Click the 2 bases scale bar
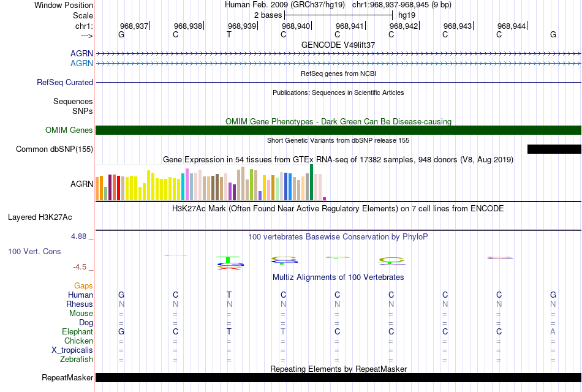The height and width of the screenshot is (392, 582). coord(338,15)
